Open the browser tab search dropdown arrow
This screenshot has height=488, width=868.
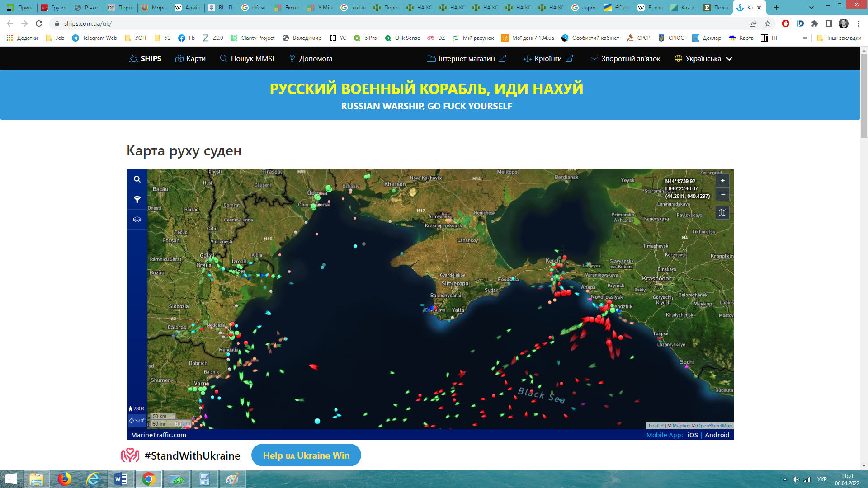[x=811, y=8]
